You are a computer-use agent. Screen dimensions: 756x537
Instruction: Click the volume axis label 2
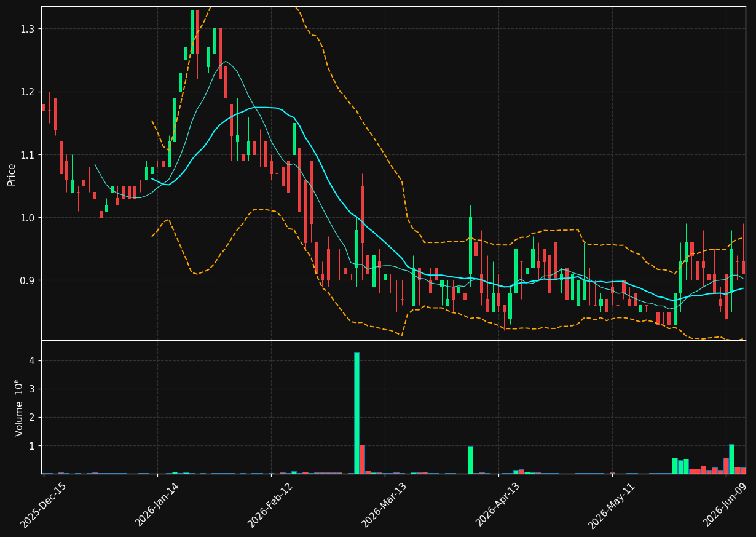33,417
